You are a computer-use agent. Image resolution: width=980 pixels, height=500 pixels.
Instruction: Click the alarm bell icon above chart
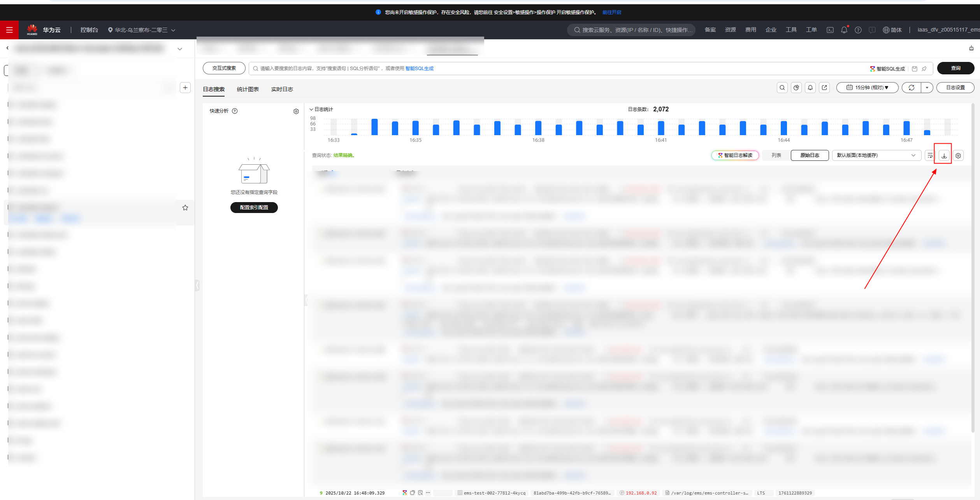tap(810, 88)
